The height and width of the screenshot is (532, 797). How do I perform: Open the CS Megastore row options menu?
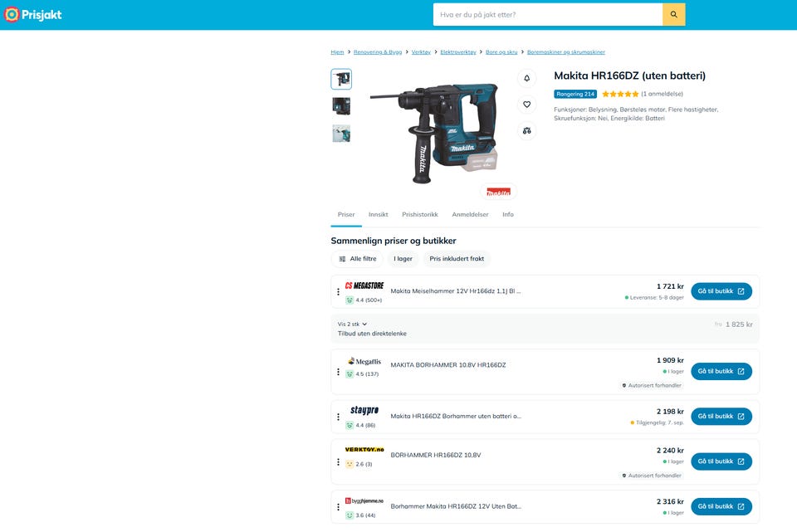[338, 291]
